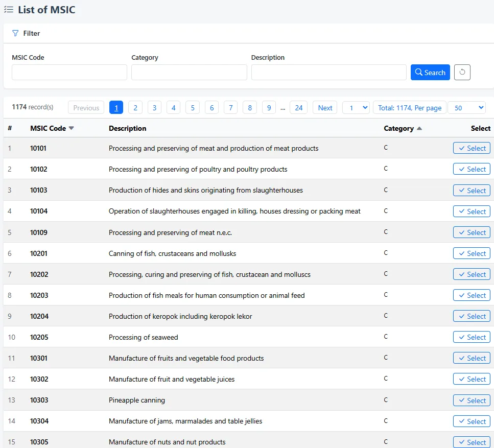494x448 pixels.
Task: Open the per page 50 dropdown
Action: pyautogui.click(x=466, y=107)
